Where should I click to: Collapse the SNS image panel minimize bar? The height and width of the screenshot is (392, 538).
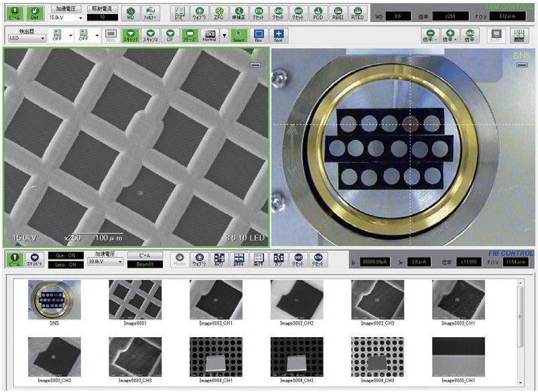(522, 64)
